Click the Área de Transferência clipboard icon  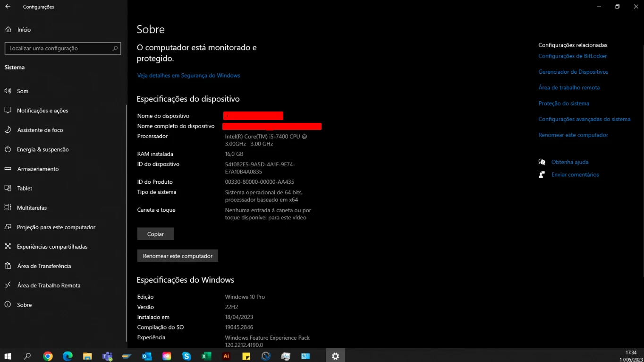[8, 266]
